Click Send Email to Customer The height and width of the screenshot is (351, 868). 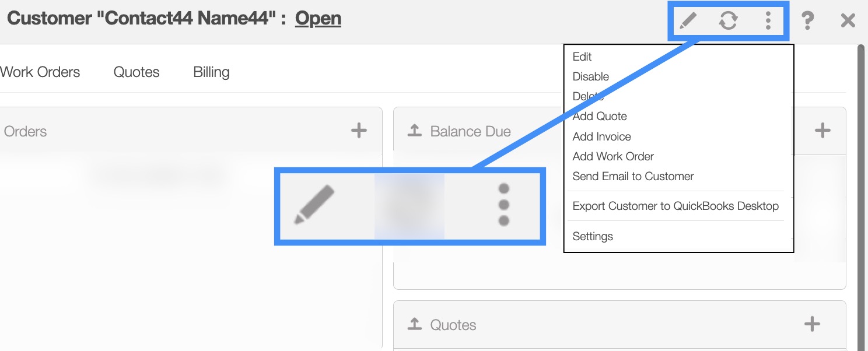click(x=633, y=176)
